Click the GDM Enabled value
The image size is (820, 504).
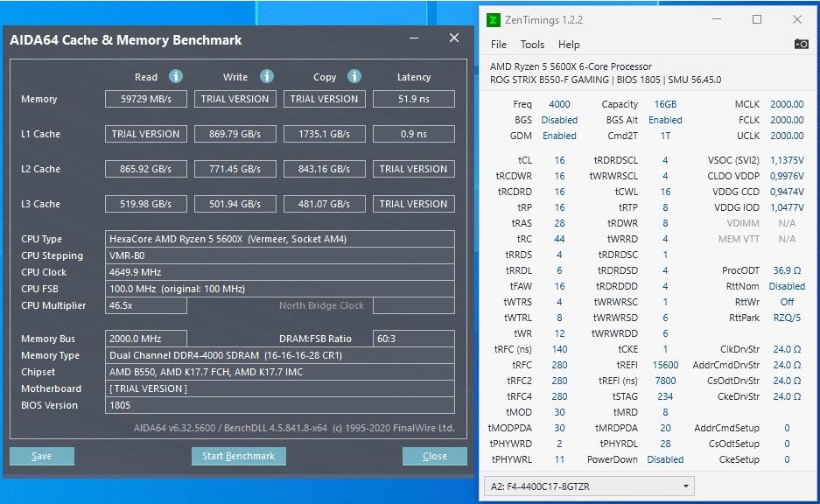tap(559, 136)
